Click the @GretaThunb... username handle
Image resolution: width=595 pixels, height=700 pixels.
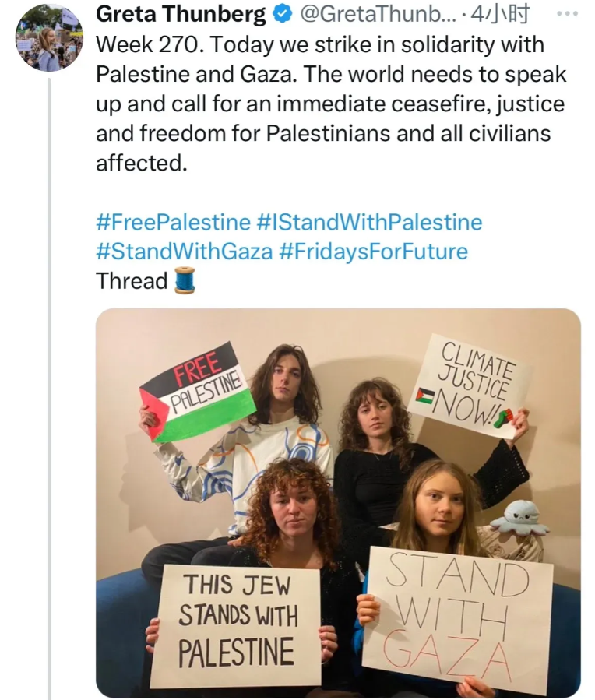378,15
